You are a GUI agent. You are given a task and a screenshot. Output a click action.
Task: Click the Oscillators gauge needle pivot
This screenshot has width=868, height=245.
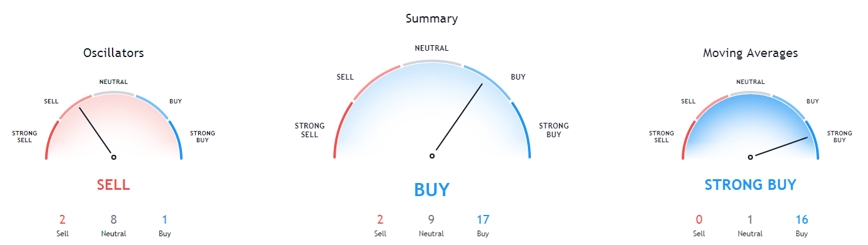pos(113,157)
